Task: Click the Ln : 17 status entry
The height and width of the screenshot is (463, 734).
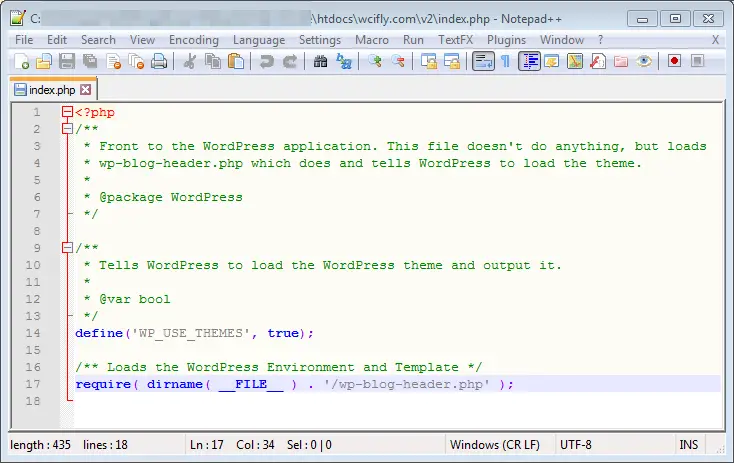Action: [x=207, y=445]
